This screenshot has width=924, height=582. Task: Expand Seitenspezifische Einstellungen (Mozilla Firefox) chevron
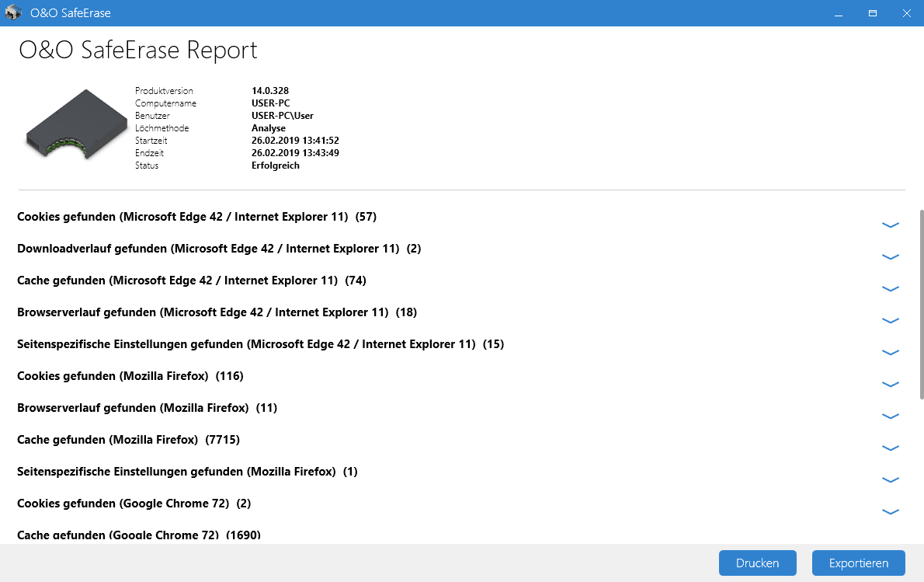[x=890, y=479]
